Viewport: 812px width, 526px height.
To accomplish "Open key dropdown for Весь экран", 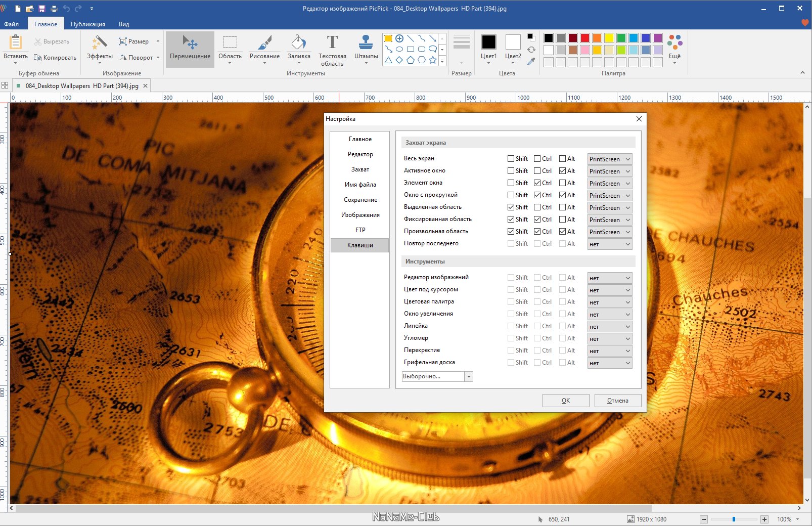I will [x=610, y=159].
